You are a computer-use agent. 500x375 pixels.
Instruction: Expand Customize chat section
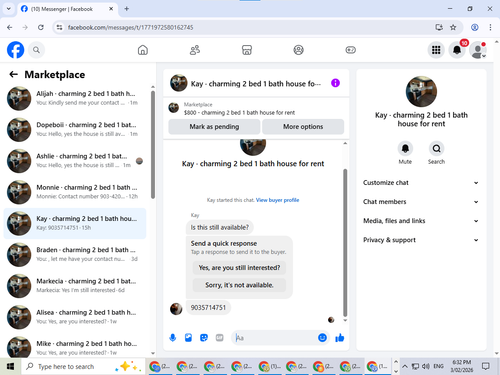421,183
